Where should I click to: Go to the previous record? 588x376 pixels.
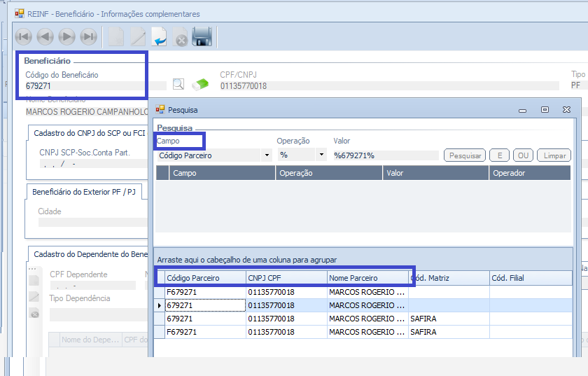(x=45, y=37)
